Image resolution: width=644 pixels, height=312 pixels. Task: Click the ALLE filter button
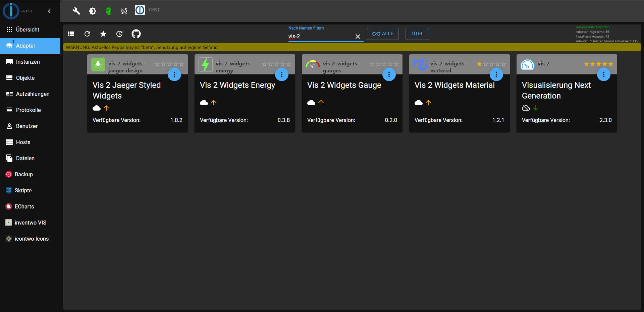pyautogui.click(x=383, y=34)
